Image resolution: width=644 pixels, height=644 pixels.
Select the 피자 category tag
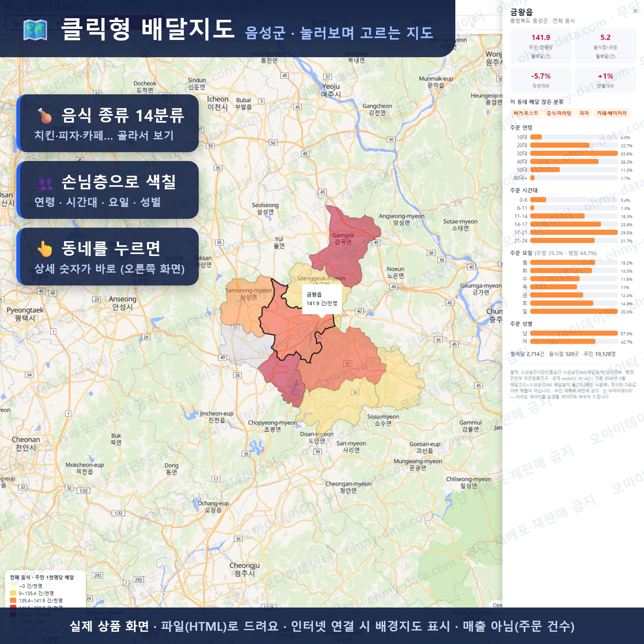584,113
